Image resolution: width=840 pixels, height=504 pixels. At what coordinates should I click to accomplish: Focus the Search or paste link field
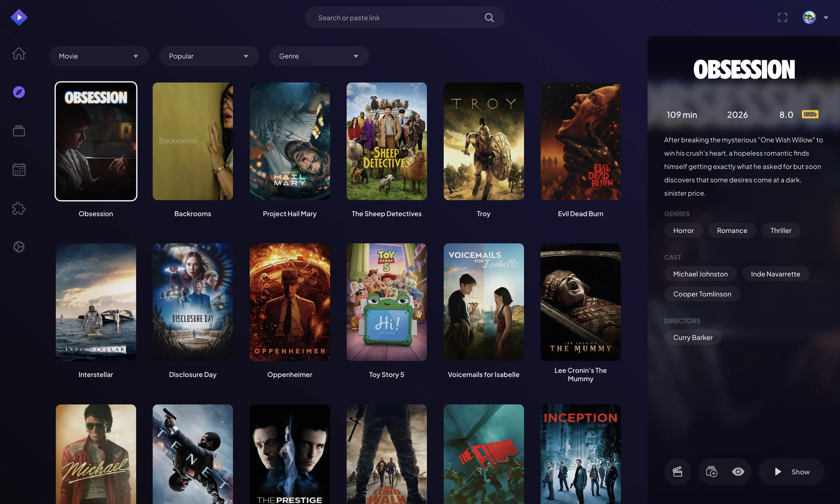click(405, 18)
